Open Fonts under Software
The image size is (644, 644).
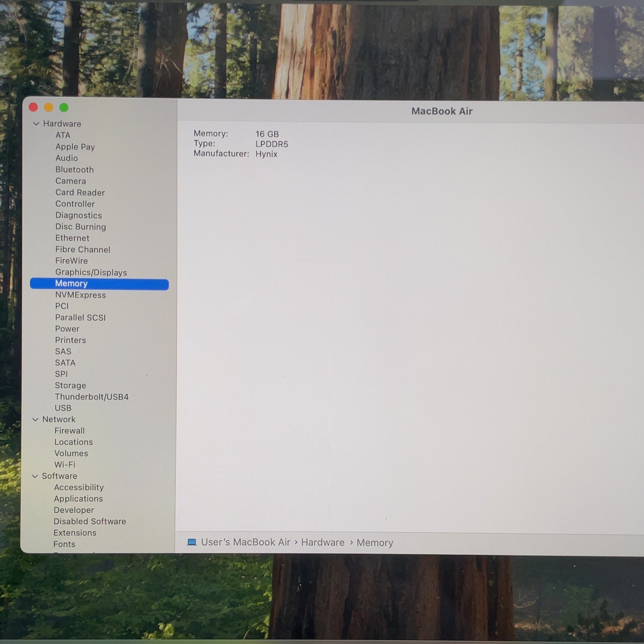(64, 544)
